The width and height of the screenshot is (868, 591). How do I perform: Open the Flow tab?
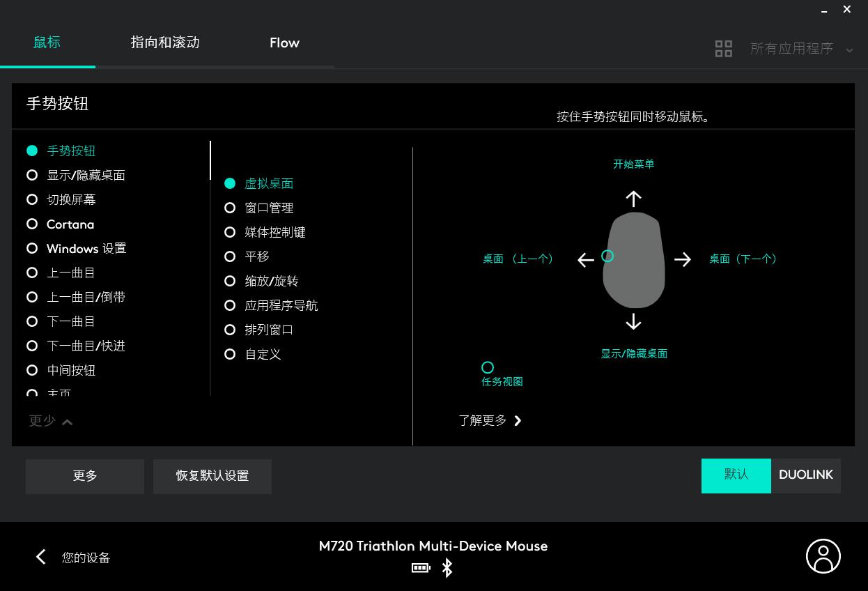(x=284, y=43)
